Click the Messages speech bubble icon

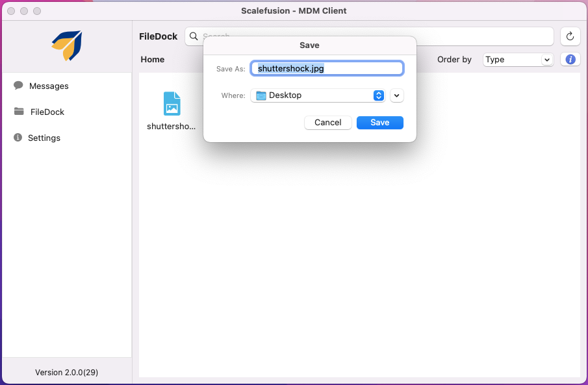pyautogui.click(x=18, y=86)
